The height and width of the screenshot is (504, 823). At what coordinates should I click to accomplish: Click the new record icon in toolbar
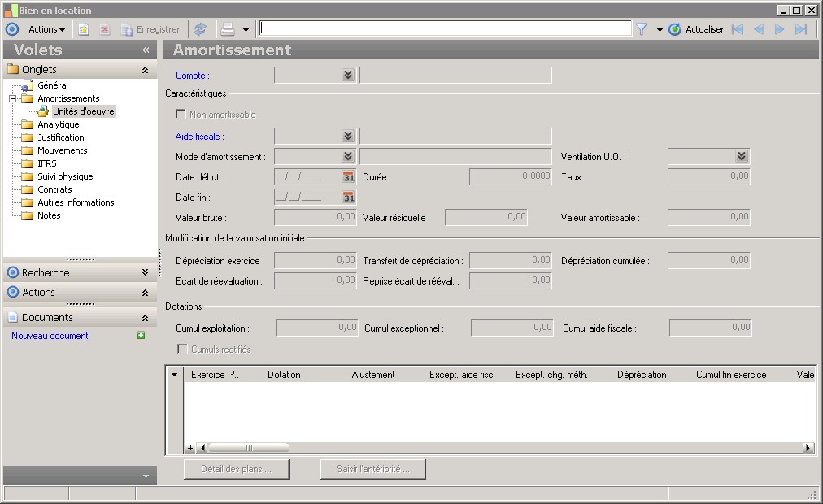pos(83,29)
